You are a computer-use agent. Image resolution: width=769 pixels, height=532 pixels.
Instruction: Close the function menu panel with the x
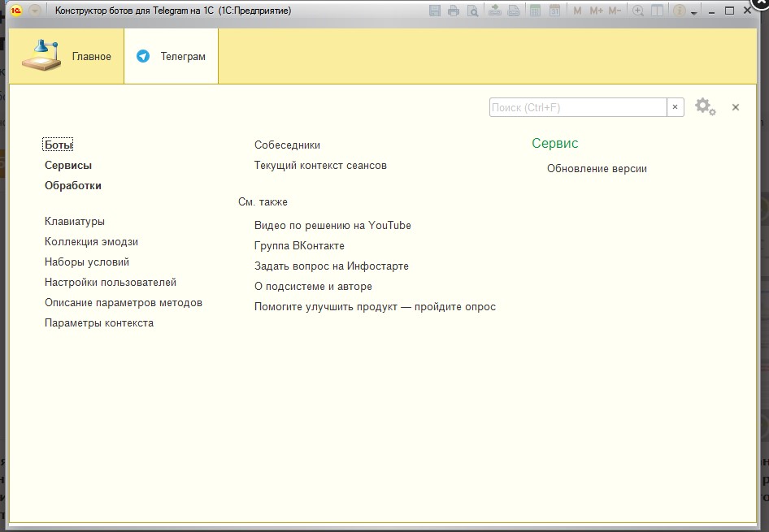click(736, 107)
